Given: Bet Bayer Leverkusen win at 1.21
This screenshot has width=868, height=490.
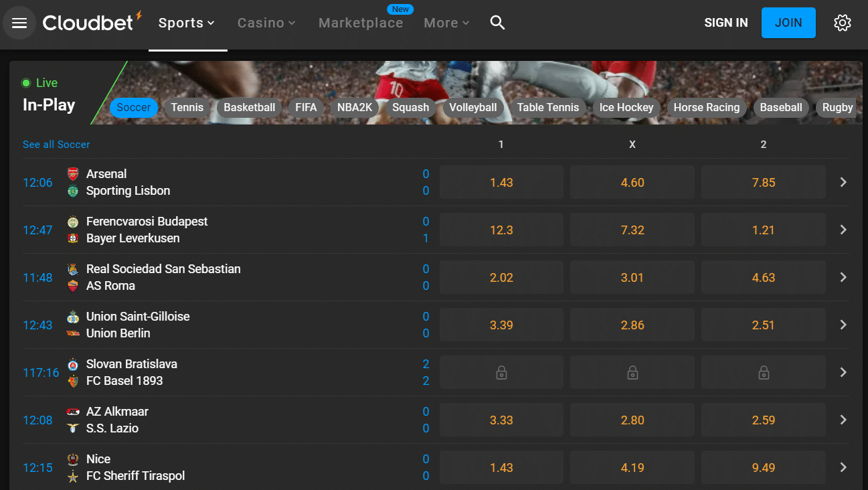Looking at the screenshot, I should [x=764, y=230].
